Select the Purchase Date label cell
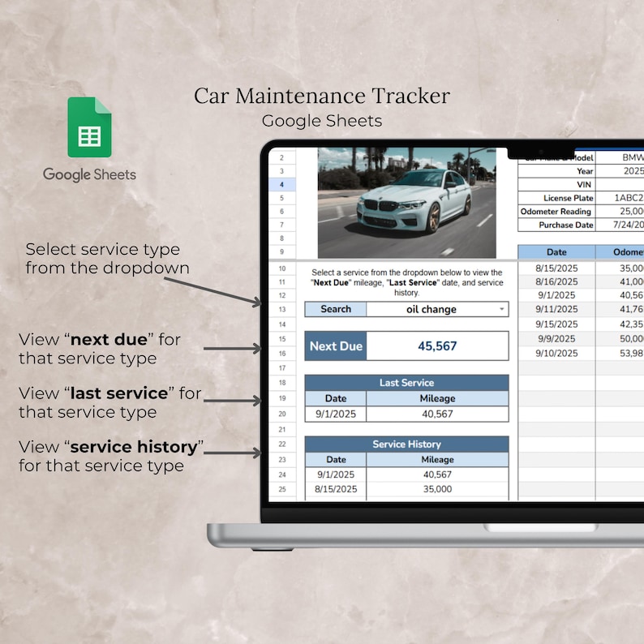 click(556, 225)
